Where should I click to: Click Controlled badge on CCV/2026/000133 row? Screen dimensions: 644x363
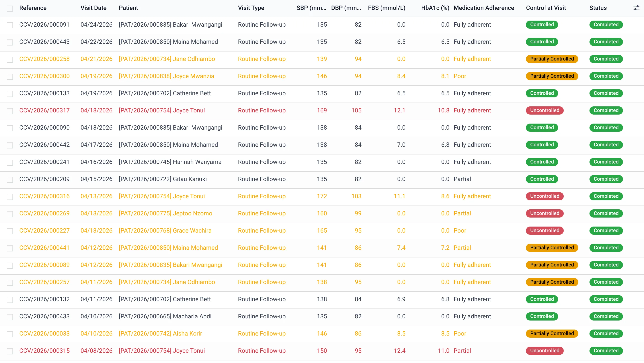(x=542, y=93)
